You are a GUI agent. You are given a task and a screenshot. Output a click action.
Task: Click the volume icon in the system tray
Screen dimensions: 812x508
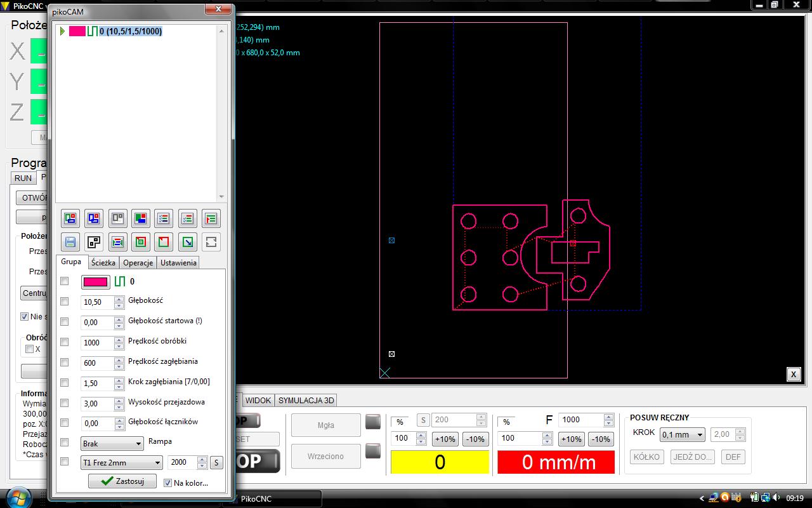pos(777,498)
